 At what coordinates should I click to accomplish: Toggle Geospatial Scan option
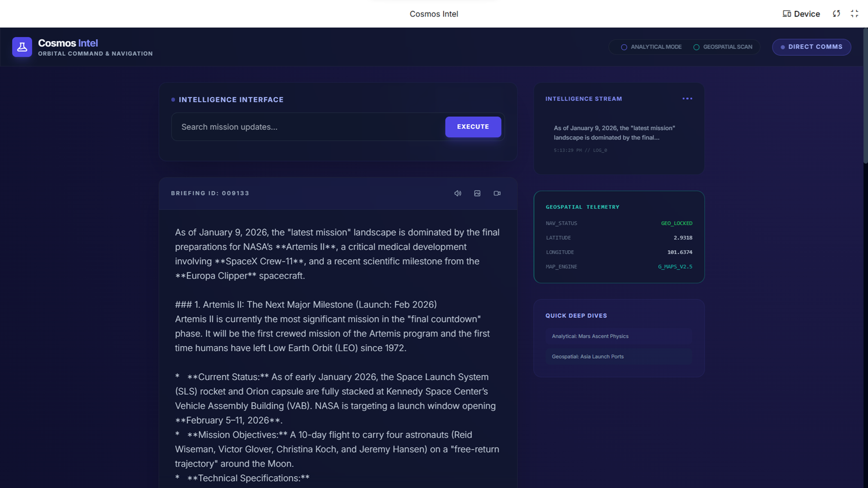(x=723, y=47)
